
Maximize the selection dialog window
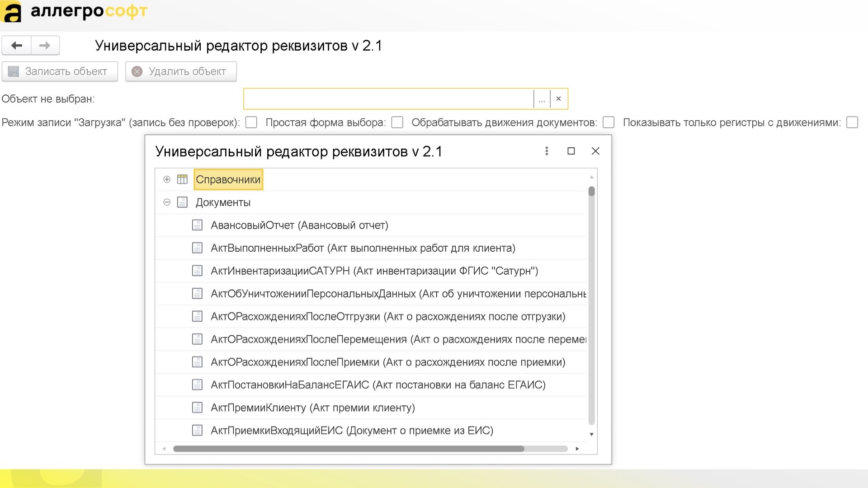point(571,151)
